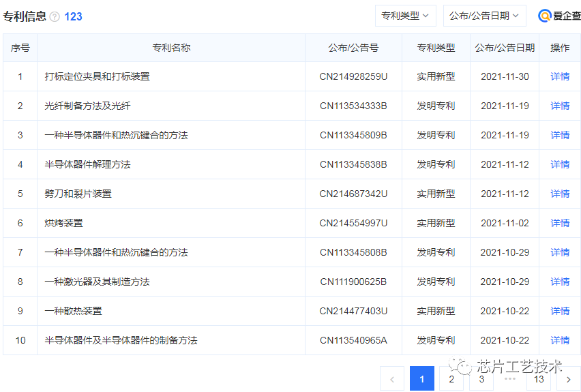581x392 pixels.
Task: Open 详情 for 劈刀和裂片装置
Action: [x=560, y=194]
